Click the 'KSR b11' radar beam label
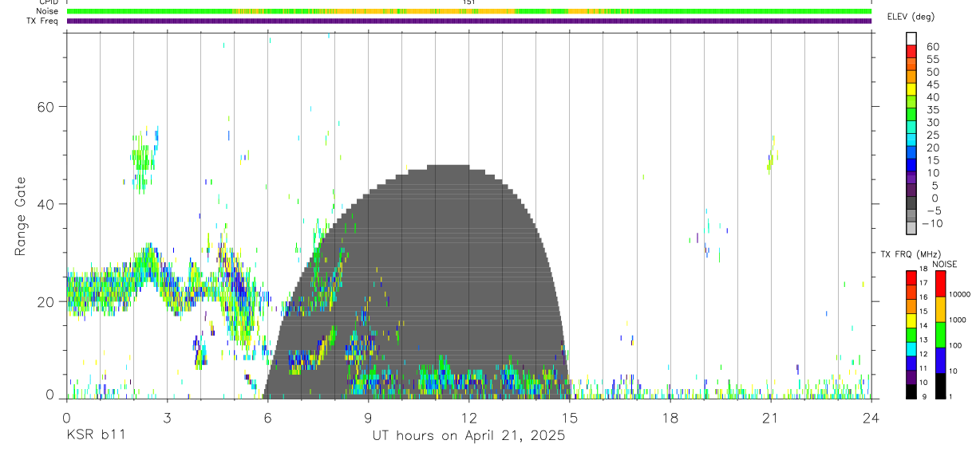The image size is (980, 452). tap(95, 435)
